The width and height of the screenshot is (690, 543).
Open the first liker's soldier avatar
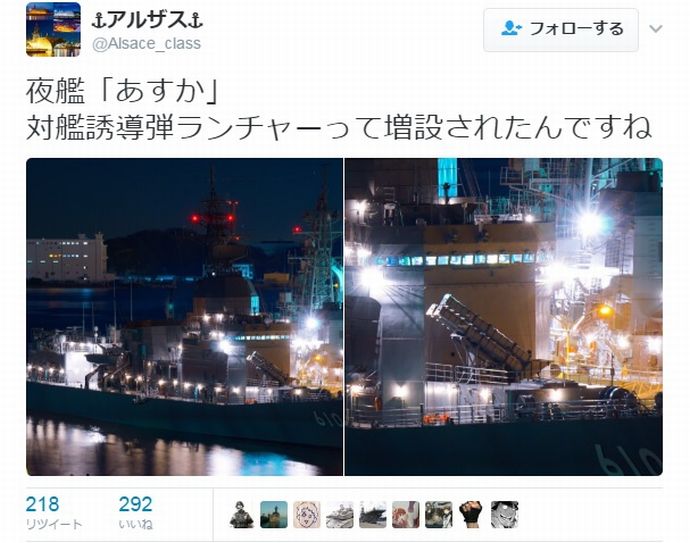coord(241,514)
